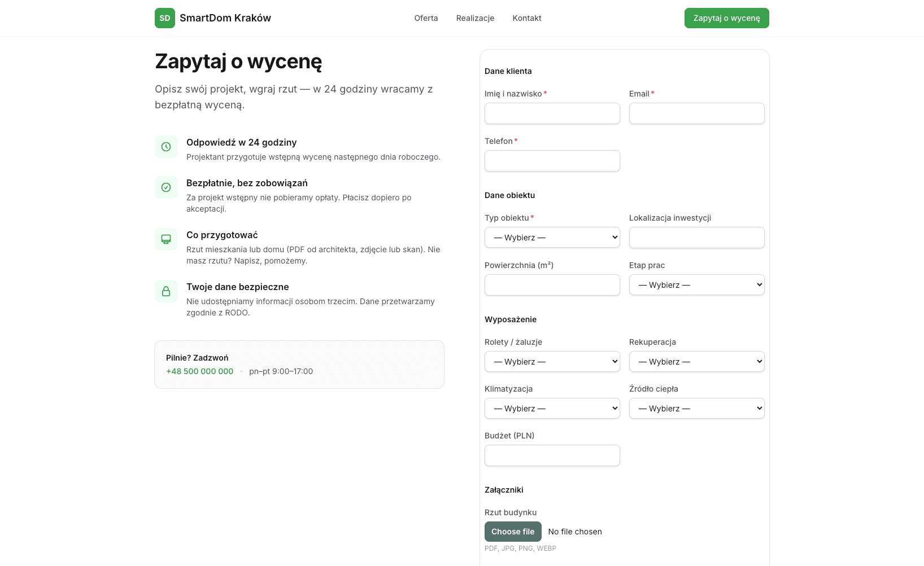This screenshot has width=924, height=566.
Task: Open the Kontakt menu link
Action: 526,18
